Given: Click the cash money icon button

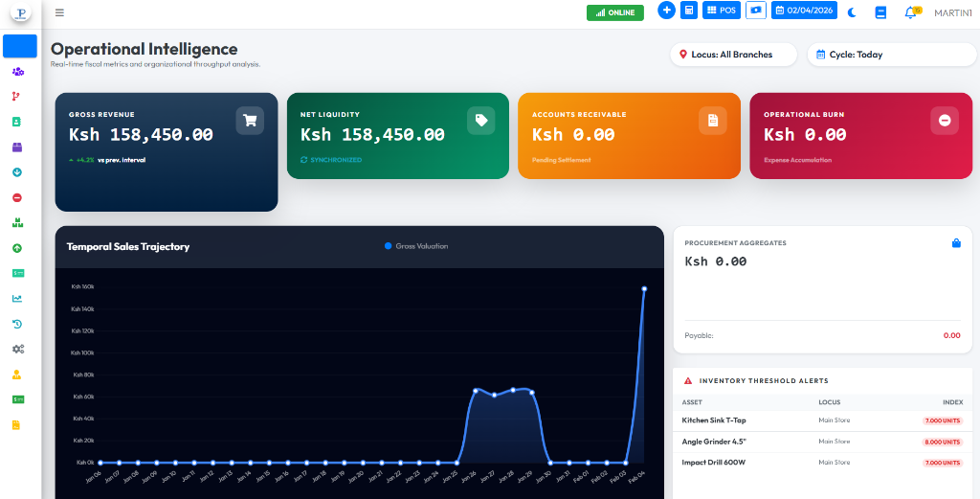Looking at the screenshot, I should [756, 11].
